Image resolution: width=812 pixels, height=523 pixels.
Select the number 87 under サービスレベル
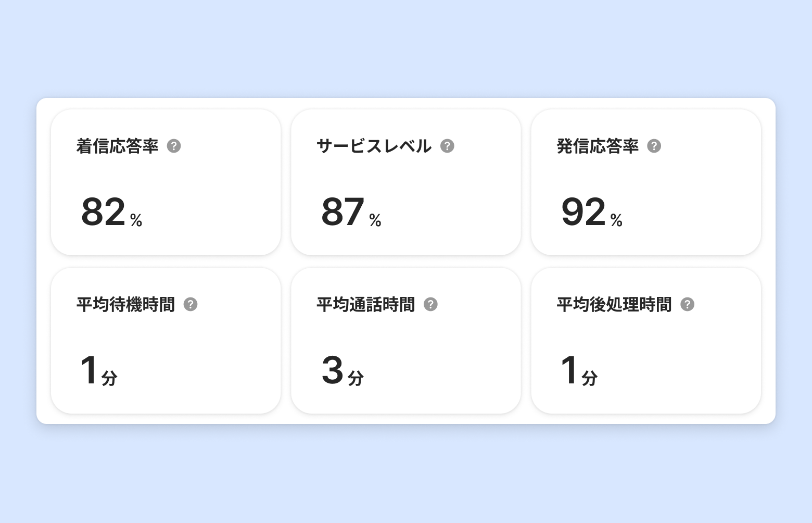pos(342,212)
